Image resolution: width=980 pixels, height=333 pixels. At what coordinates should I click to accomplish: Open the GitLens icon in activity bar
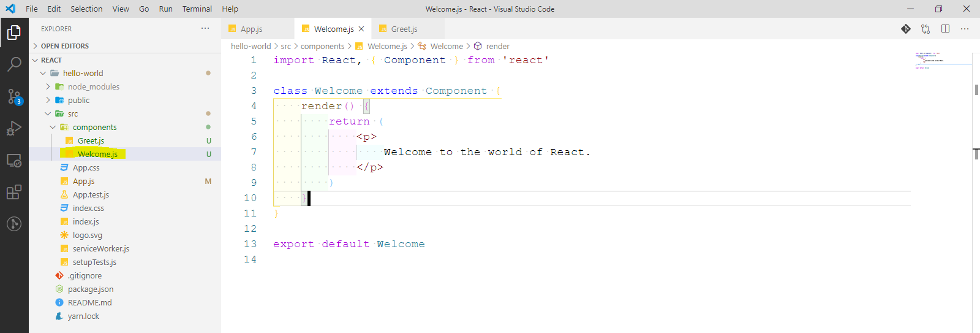point(14,224)
